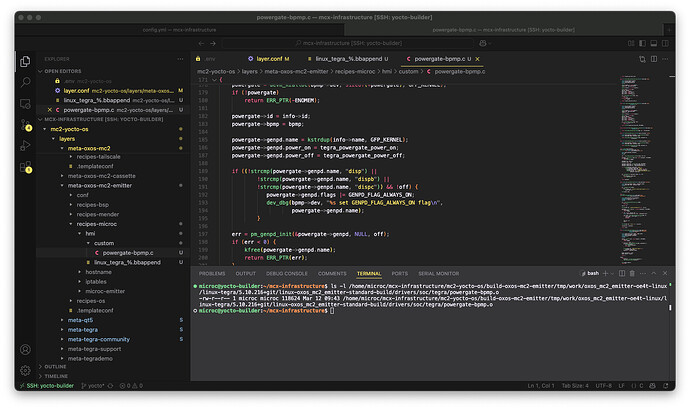Viewport: 690px width, 408px height.
Task: Toggle the primary side bar visibility
Action: pyautogui.click(x=642, y=43)
